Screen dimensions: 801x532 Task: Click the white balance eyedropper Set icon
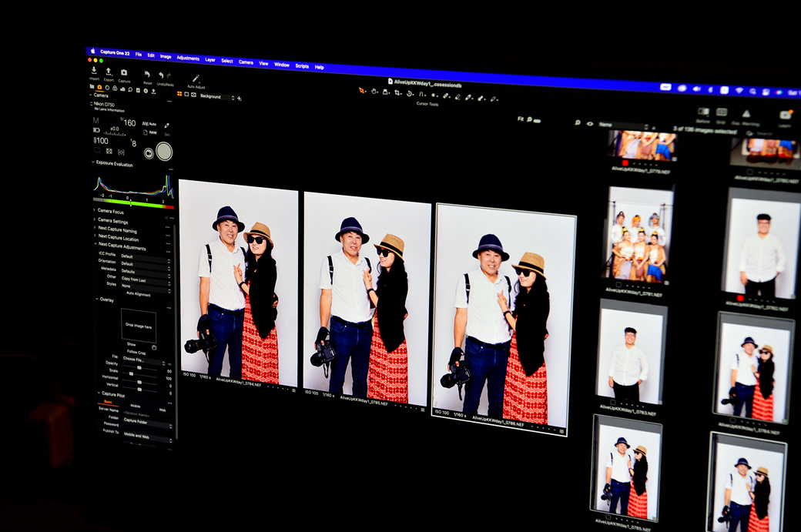click(x=166, y=125)
